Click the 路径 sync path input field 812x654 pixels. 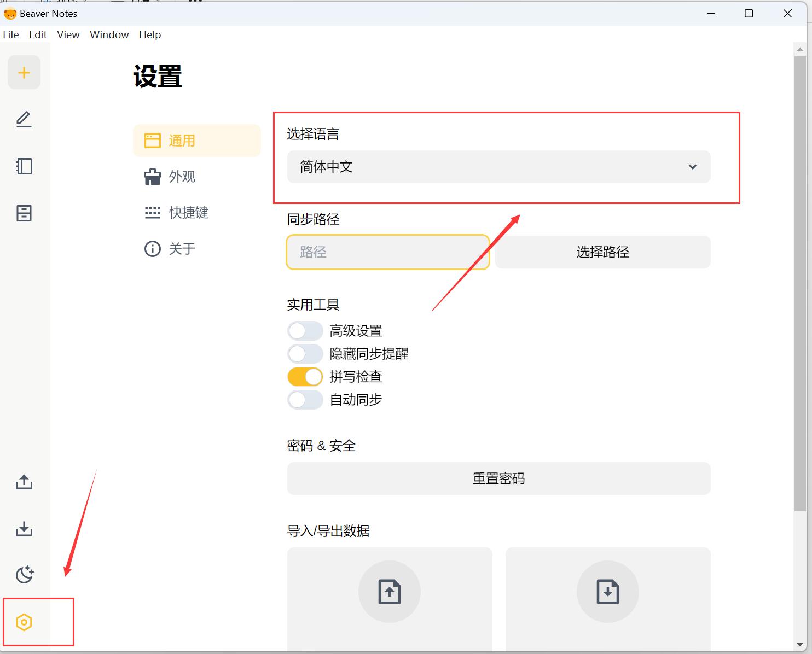[388, 252]
